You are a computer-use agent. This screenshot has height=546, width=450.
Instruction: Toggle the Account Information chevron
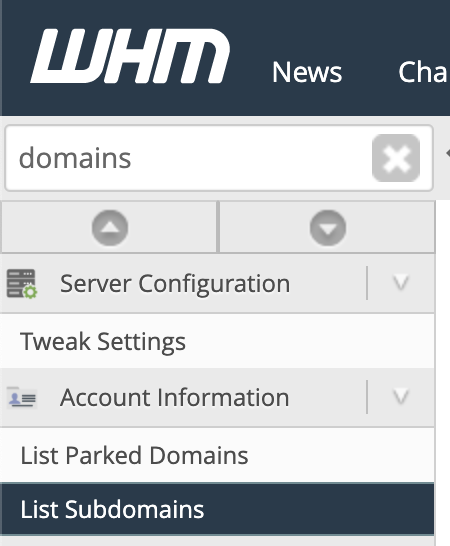tap(401, 397)
